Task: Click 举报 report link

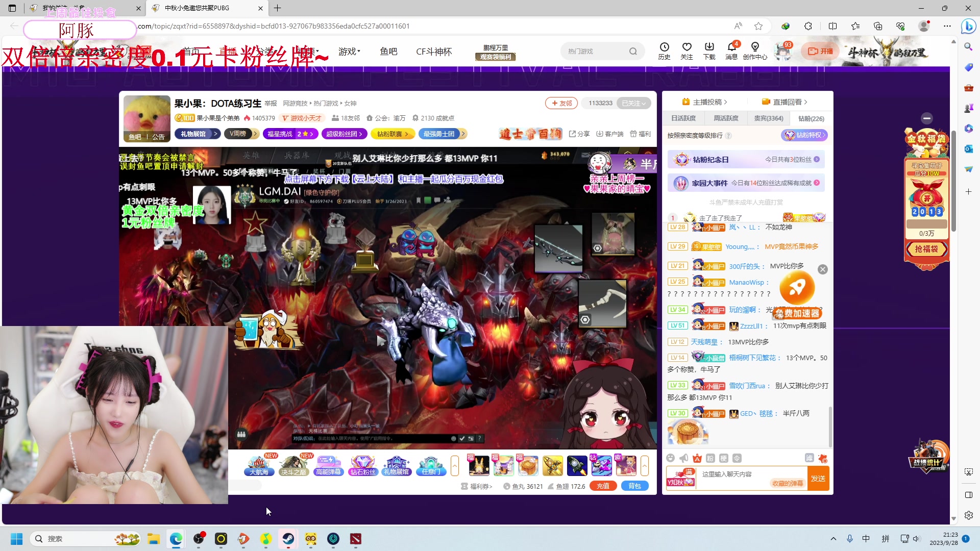Action: [x=271, y=104]
